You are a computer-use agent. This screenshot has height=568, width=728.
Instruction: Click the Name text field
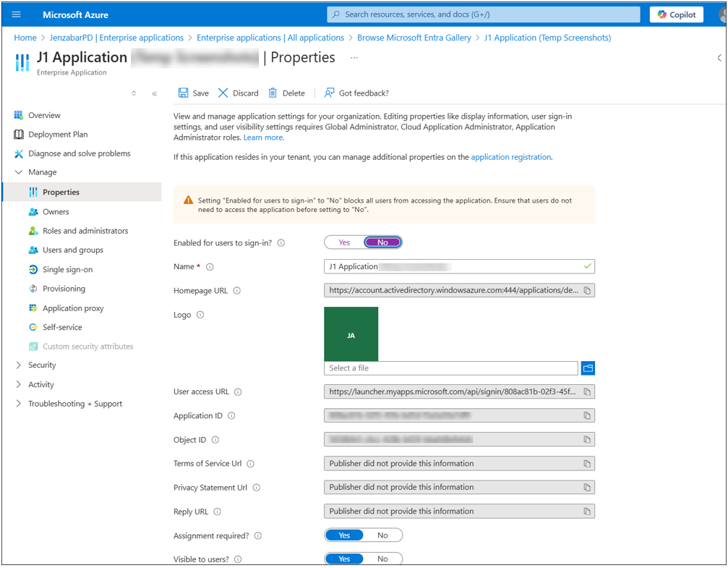(x=459, y=267)
